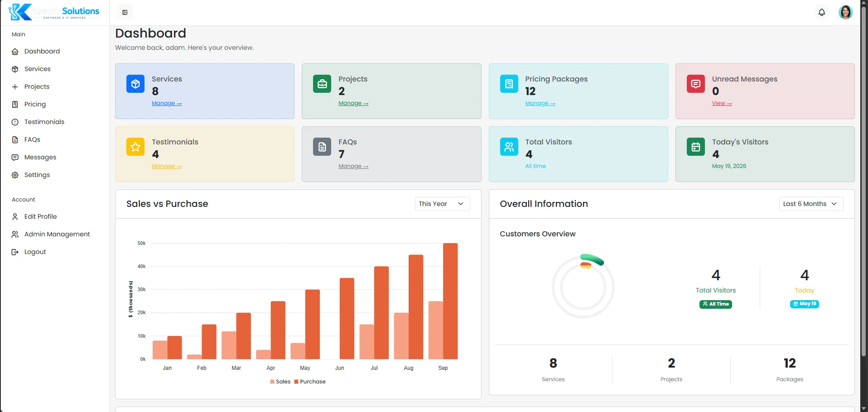
Task: Click the All Time green badge
Action: click(x=715, y=304)
